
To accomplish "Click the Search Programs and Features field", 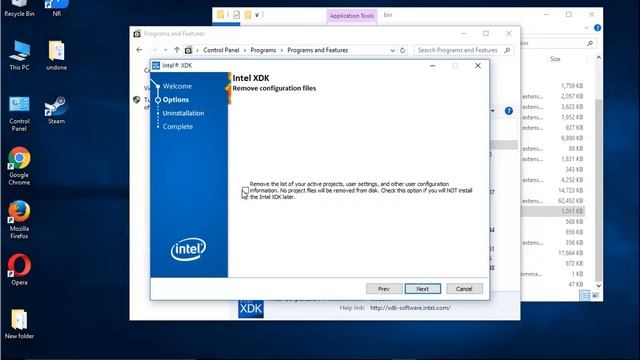I will (x=463, y=50).
